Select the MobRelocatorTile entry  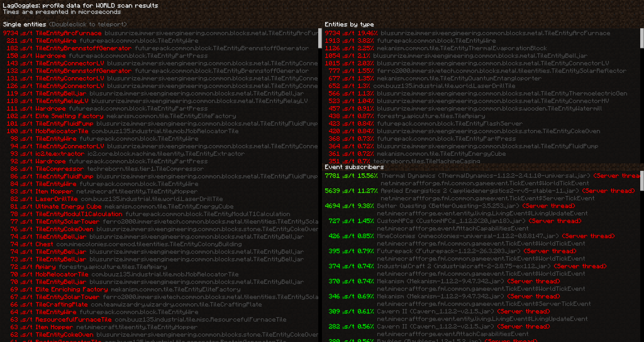[x=63, y=131]
